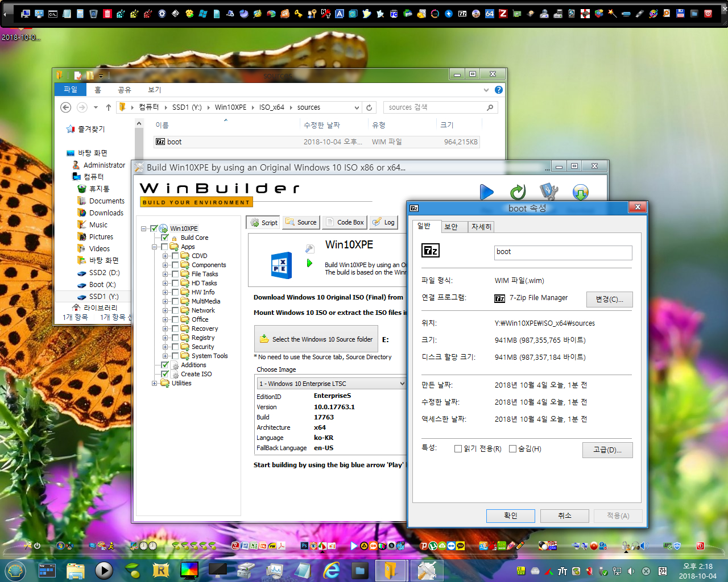Check the Apps folder checkbox
The image size is (728, 582).
[165, 247]
